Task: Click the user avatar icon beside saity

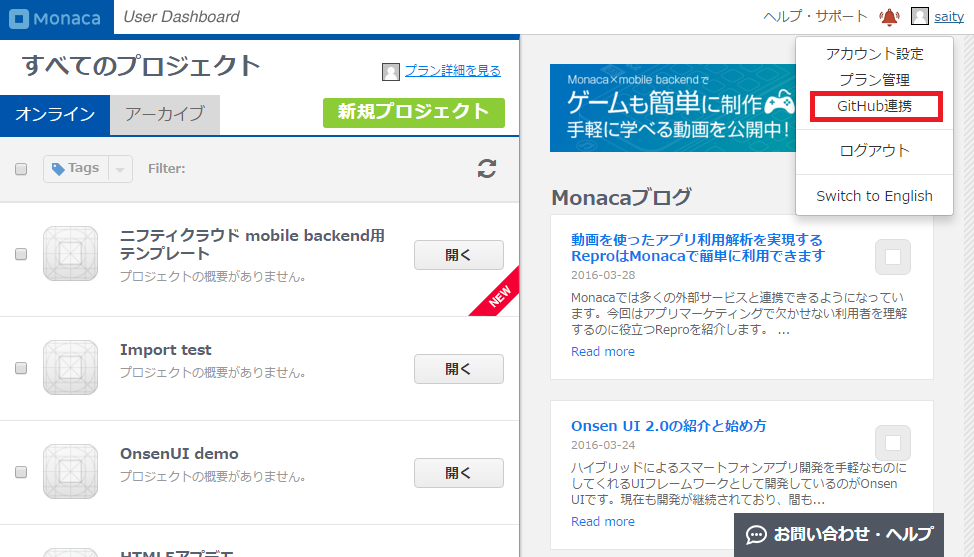Action: pyautogui.click(x=920, y=16)
